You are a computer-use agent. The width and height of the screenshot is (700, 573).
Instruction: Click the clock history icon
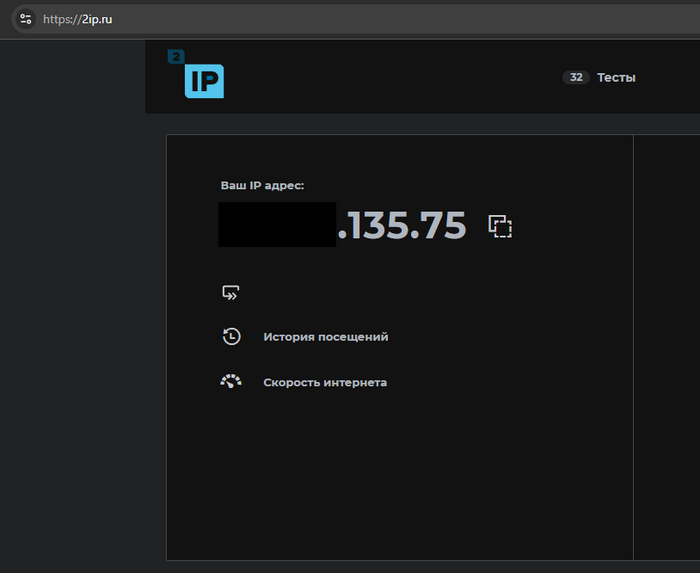point(231,336)
